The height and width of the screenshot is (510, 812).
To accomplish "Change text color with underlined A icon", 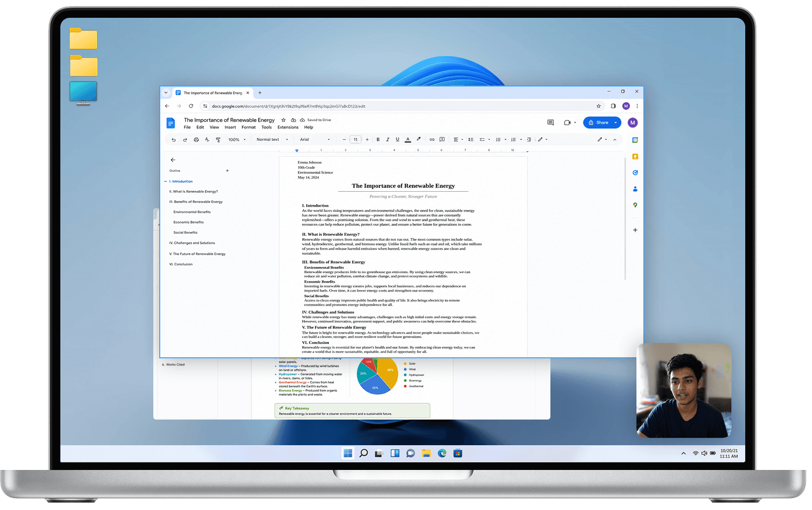I will 408,140.
